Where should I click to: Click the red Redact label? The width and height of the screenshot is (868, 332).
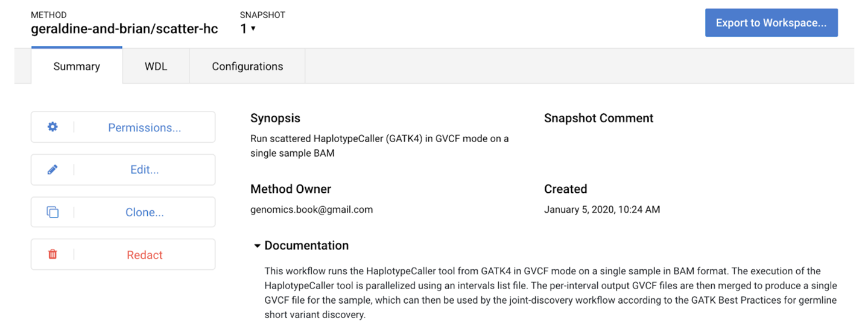click(x=144, y=255)
